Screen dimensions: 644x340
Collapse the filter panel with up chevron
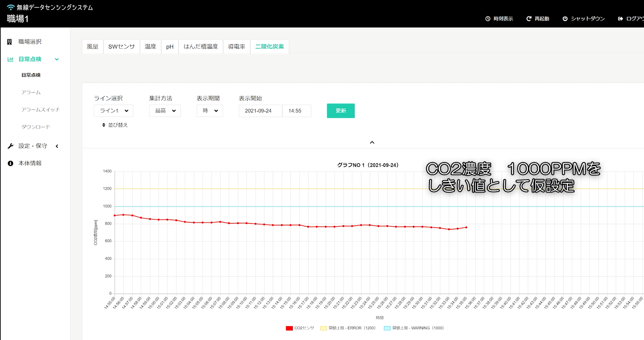point(372,142)
